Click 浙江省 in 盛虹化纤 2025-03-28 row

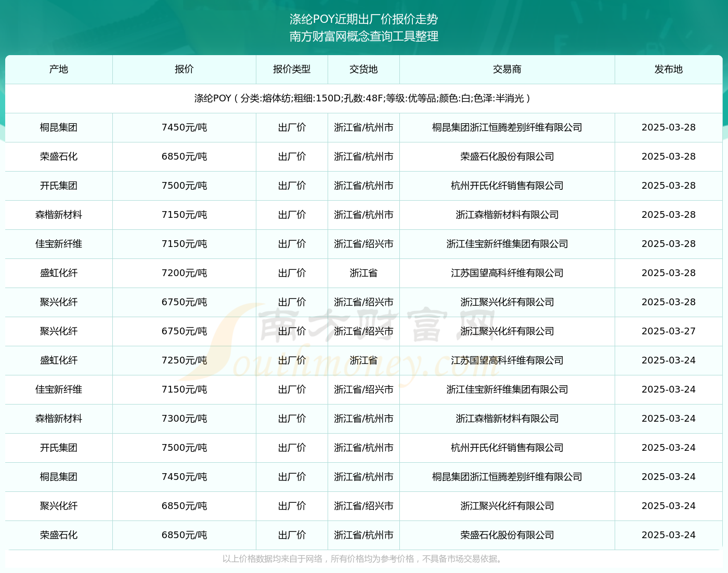pyautogui.click(x=363, y=273)
